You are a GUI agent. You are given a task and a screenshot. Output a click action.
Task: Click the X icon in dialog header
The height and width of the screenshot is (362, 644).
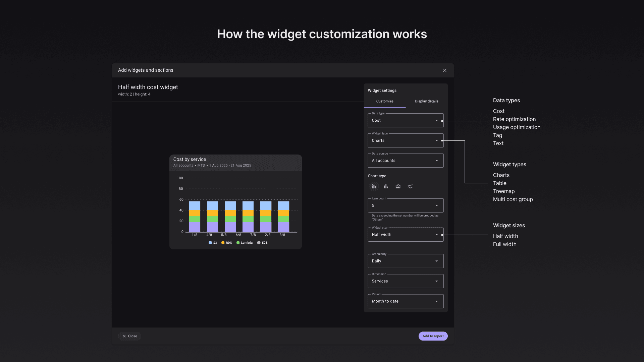pos(444,70)
